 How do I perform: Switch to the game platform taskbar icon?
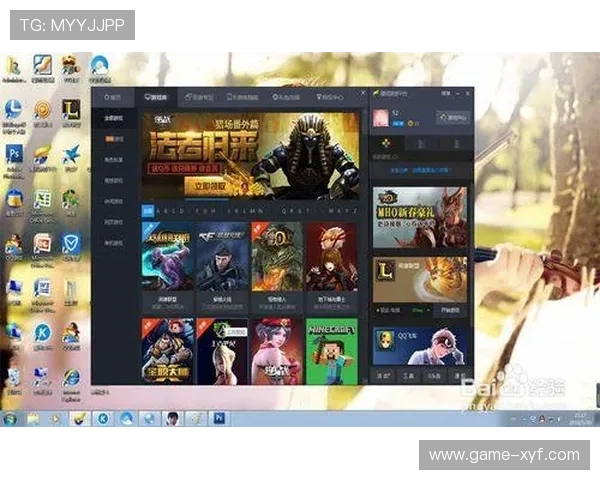click(x=80, y=419)
